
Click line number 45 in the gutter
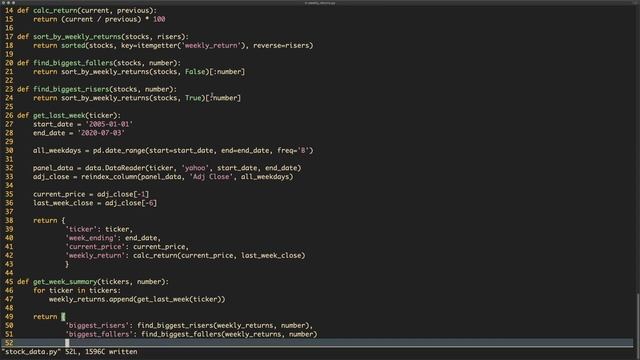click(x=9, y=282)
